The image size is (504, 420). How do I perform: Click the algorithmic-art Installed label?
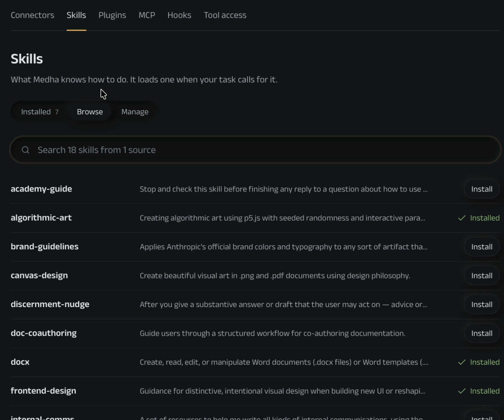coord(485,218)
